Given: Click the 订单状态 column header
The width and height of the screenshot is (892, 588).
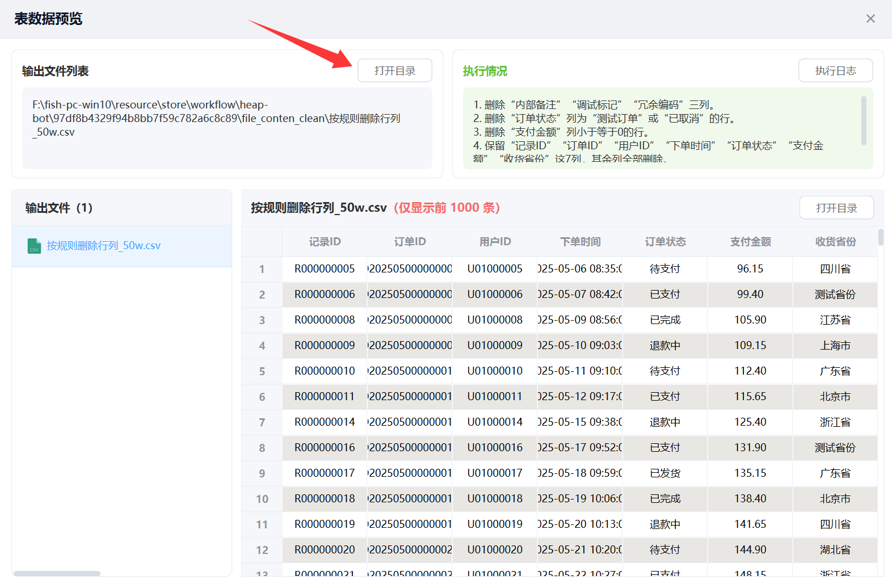Looking at the screenshot, I should pyautogui.click(x=665, y=242).
